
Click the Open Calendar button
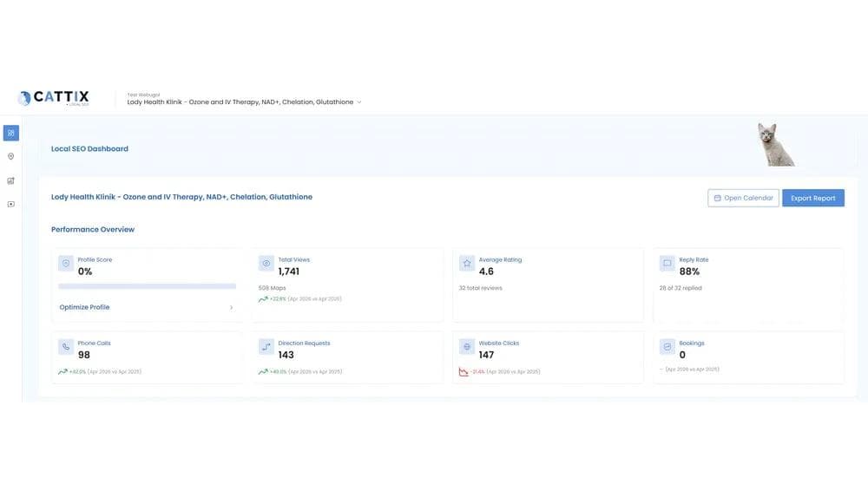click(743, 198)
